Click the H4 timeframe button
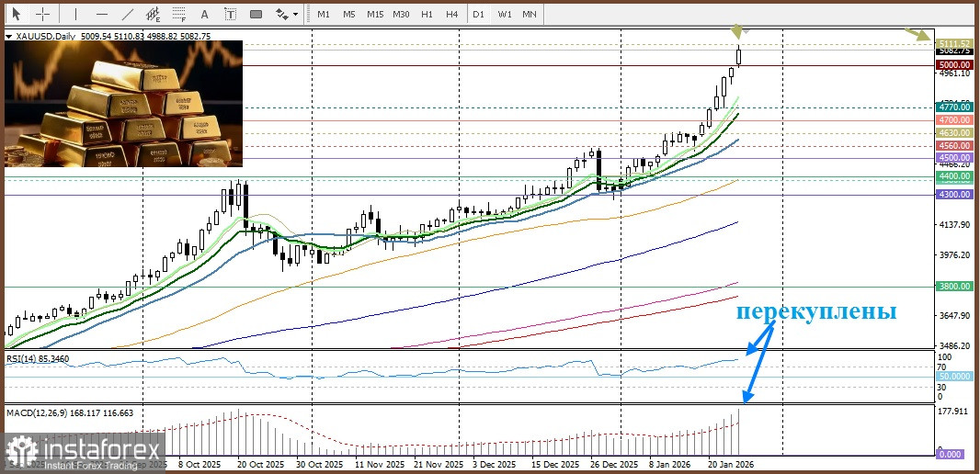Image resolution: width=980 pixels, height=474 pixels. point(451,15)
